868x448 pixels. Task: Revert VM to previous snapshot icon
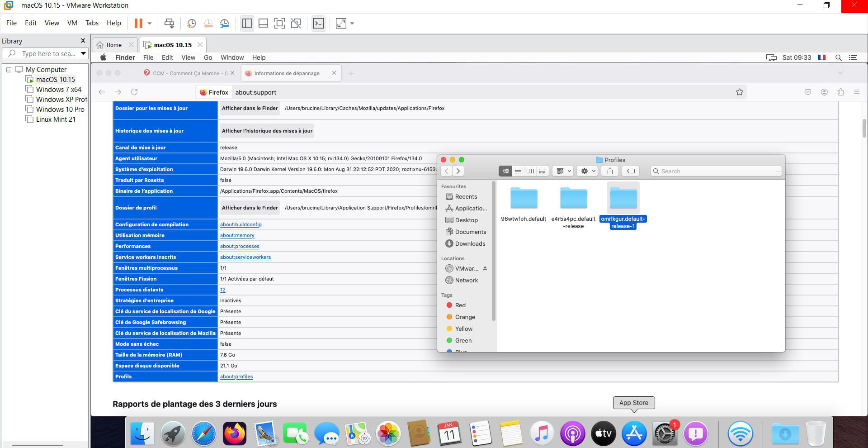point(208,23)
